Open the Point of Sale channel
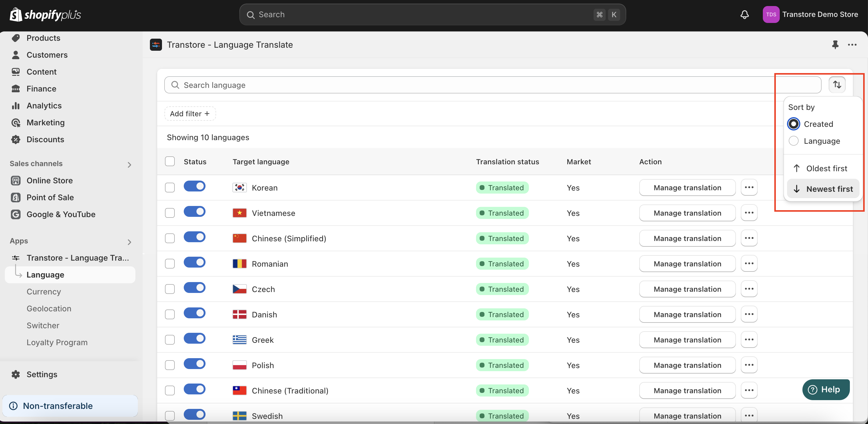Image resolution: width=868 pixels, height=424 pixels. (50, 197)
